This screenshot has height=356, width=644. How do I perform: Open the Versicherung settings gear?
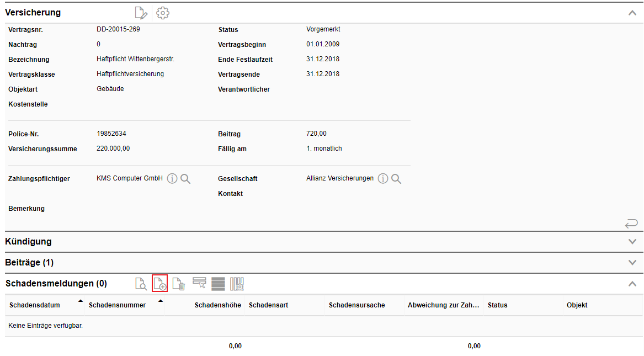(x=163, y=13)
